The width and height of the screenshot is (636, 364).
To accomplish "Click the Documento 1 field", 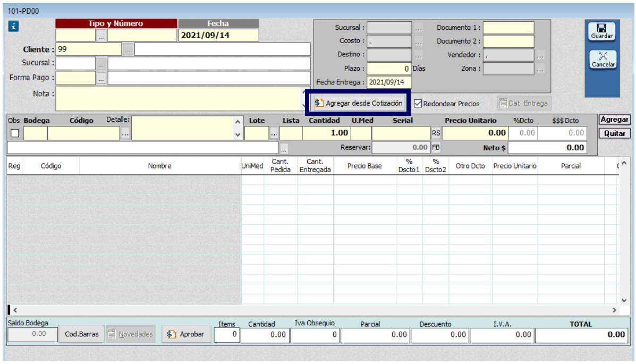I will (x=508, y=28).
